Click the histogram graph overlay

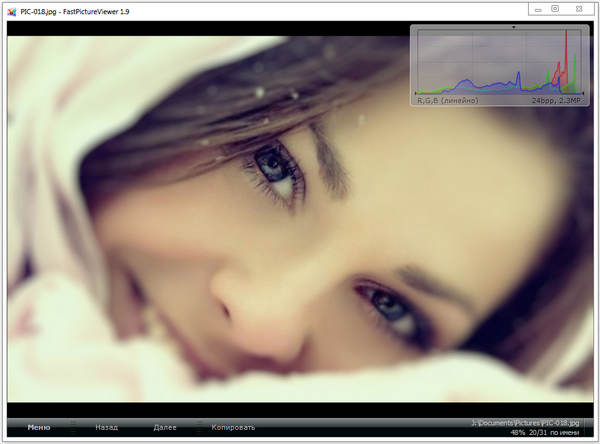(x=499, y=62)
